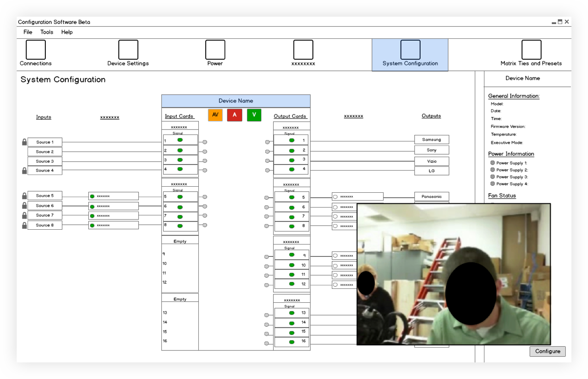This screenshot has width=588, height=379.
Task: Click the underlined Inputs heading
Action: click(43, 117)
